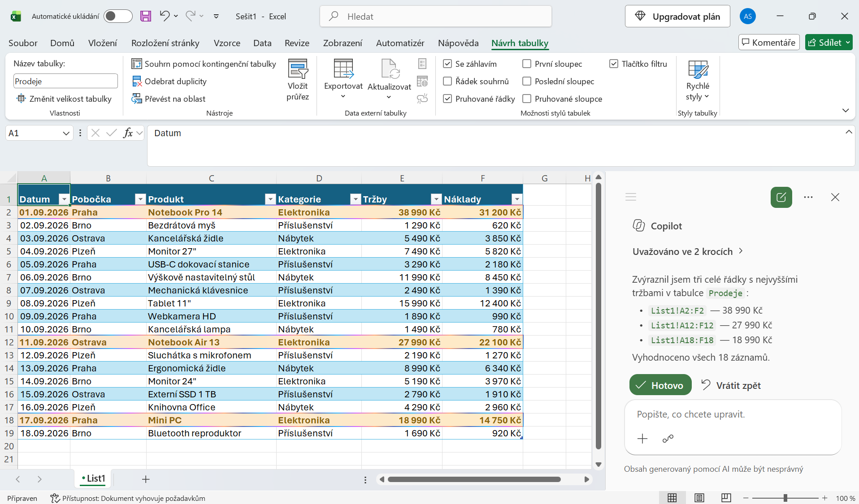Viewport: 859px width, 504px height.
Task: Open the Data ribbon tab
Action: coord(262,43)
